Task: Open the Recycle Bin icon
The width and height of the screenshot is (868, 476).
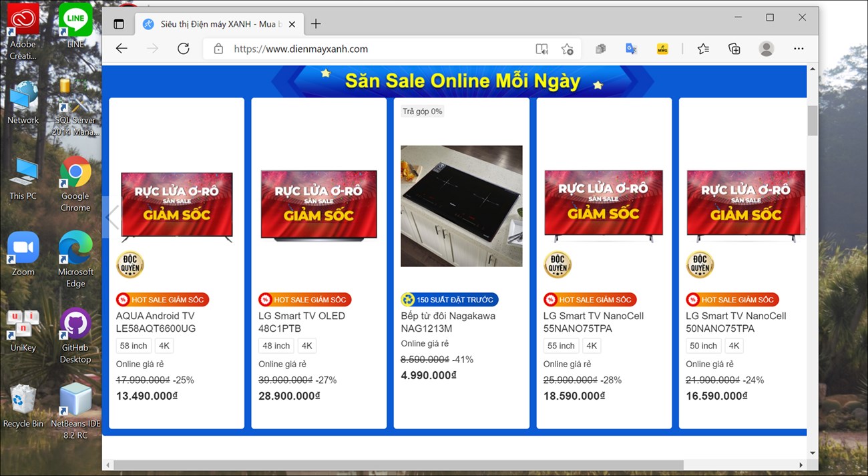Action: coord(23,406)
